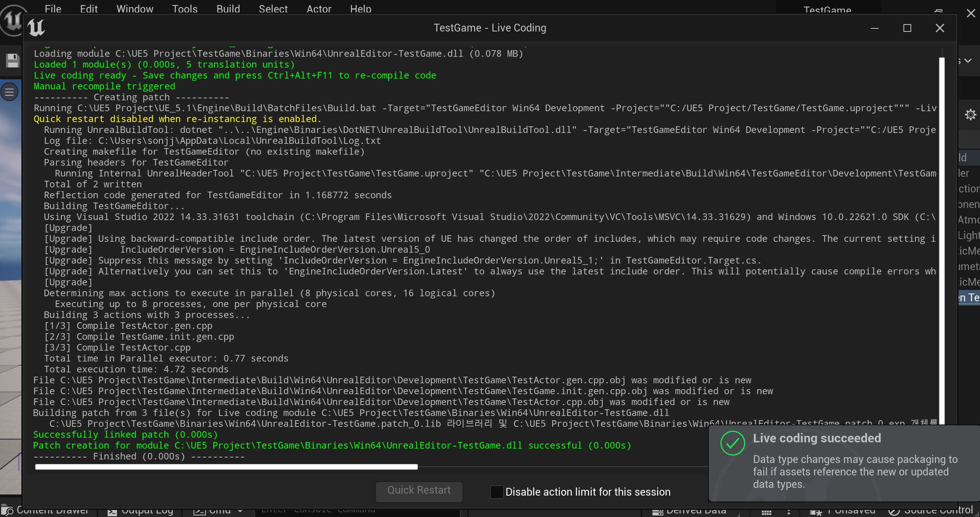Click '[2/3] Compile TestGame.init.gen.cpp' log line
This screenshot has width=980, height=517.
click(139, 337)
